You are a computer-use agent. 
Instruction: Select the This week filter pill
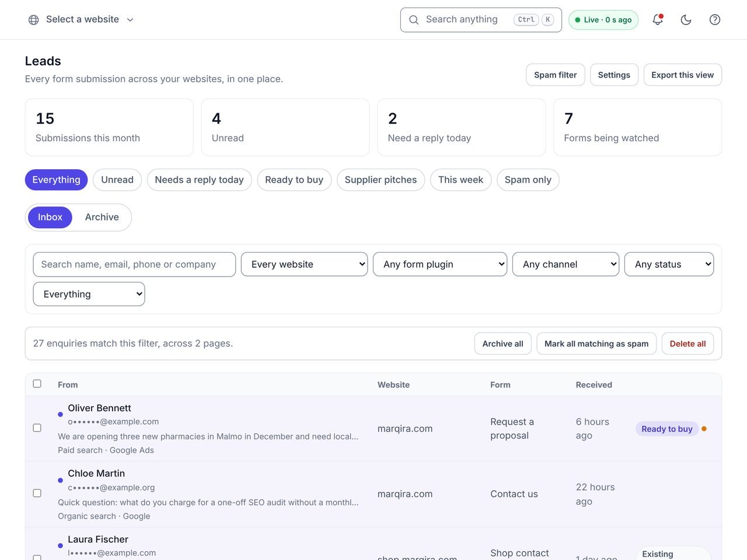461,180
